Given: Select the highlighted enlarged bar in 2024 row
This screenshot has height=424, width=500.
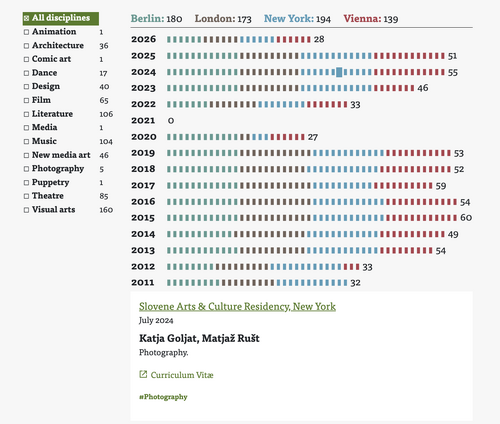Looking at the screenshot, I should [x=339, y=72].
